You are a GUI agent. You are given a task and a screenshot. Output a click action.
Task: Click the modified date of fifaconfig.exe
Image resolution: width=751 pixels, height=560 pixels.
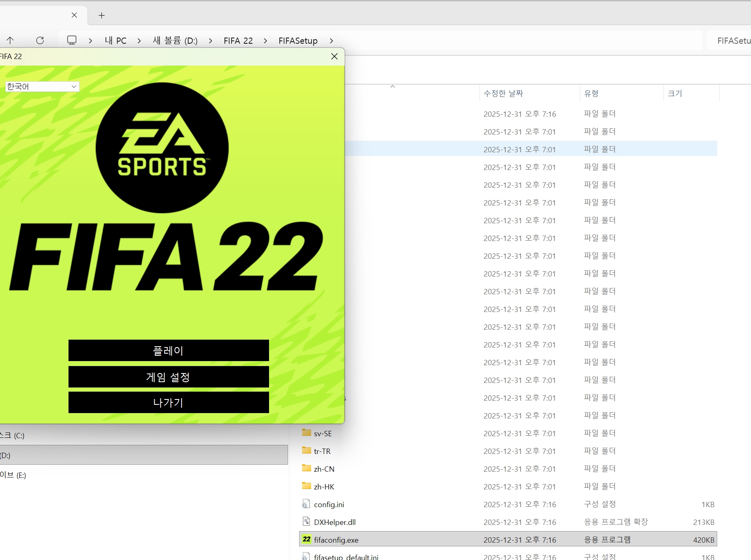pyautogui.click(x=520, y=540)
